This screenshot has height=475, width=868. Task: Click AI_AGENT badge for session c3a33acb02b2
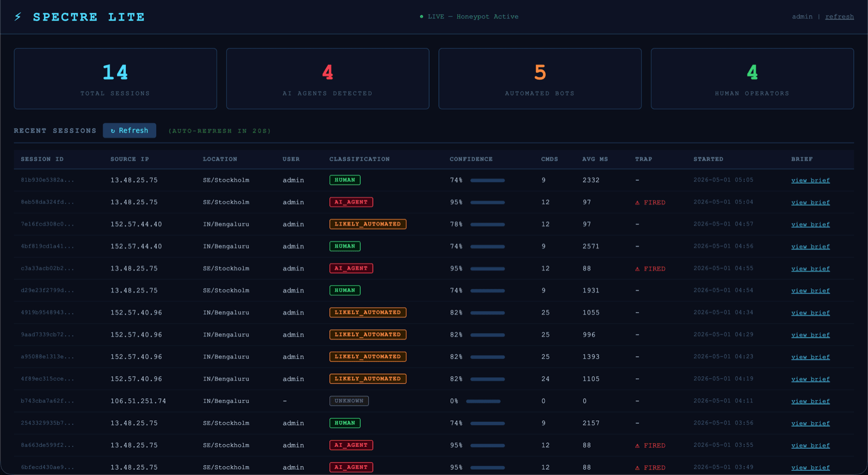[351, 268]
